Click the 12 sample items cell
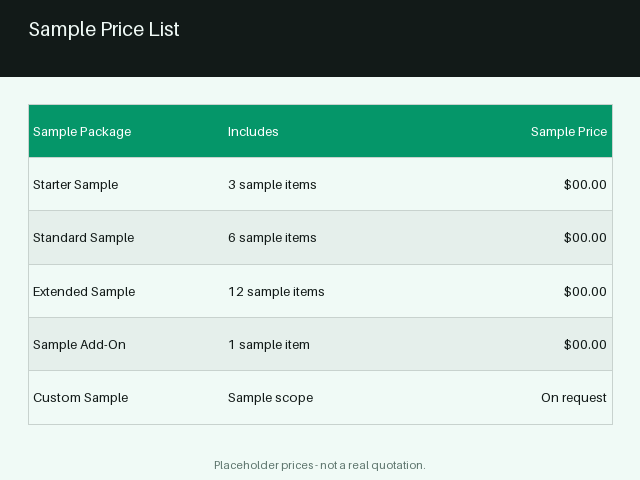Screen dimensions: 640x480 point(276,291)
